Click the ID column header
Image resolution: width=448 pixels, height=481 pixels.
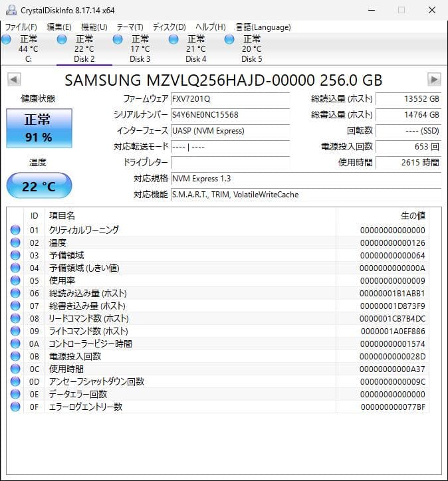34,216
